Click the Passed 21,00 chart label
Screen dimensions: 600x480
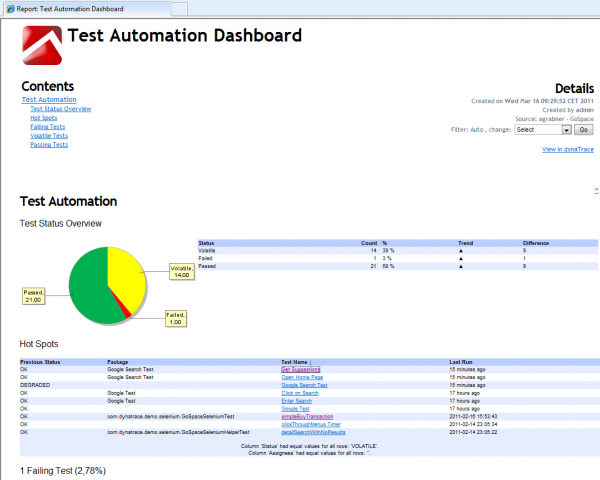click(x=34, y=296)
